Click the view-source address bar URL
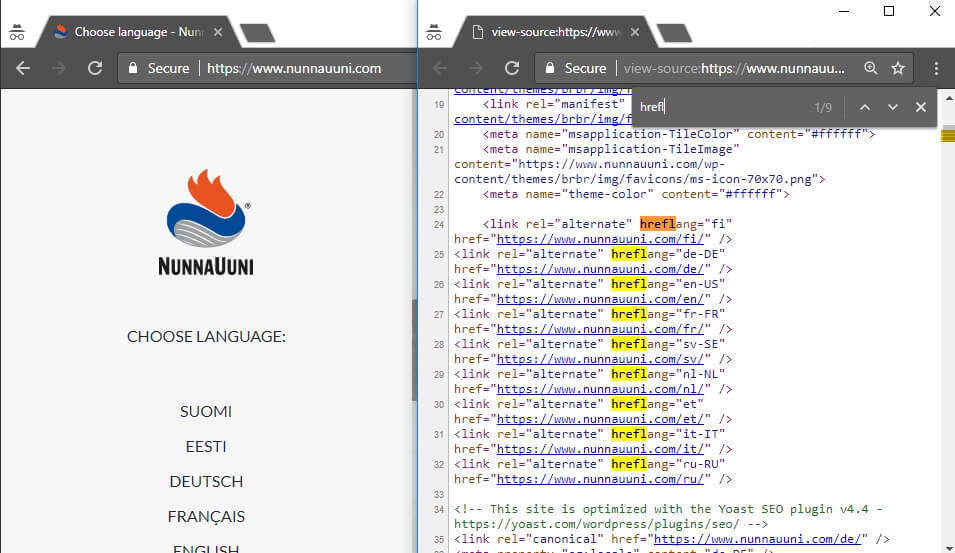 [735, 68]
